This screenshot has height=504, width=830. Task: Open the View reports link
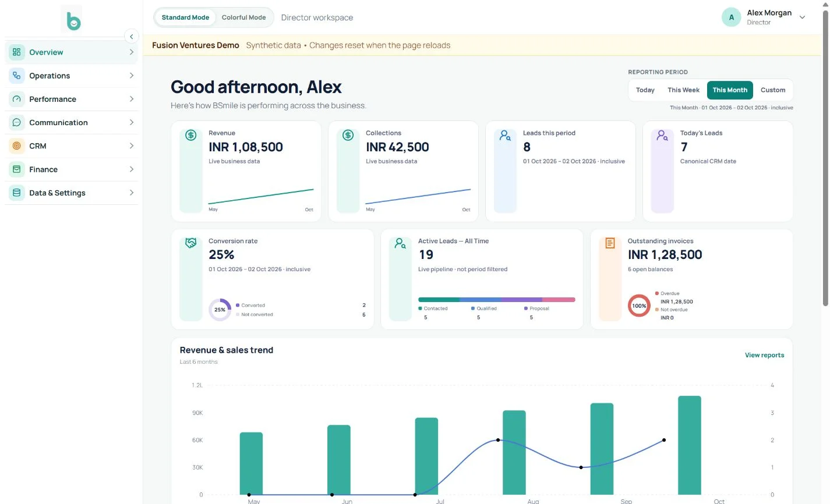click(x=764, y=355)
